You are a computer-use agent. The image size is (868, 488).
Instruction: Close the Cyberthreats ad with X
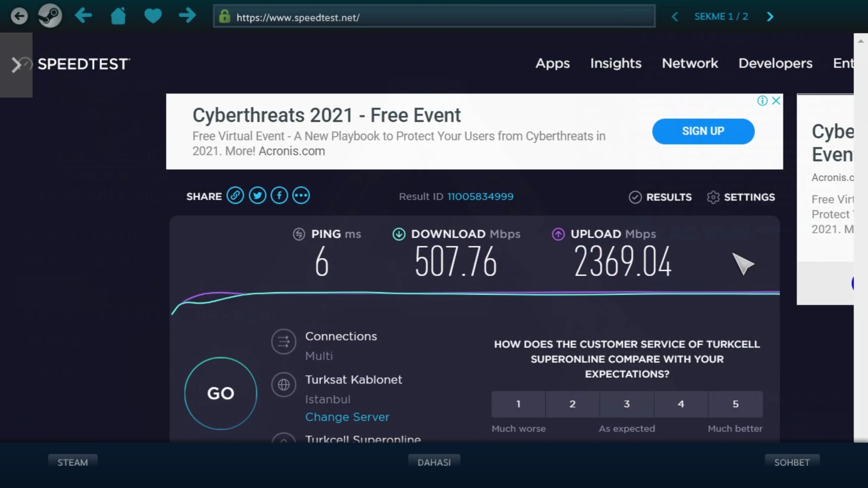[776, 101]
